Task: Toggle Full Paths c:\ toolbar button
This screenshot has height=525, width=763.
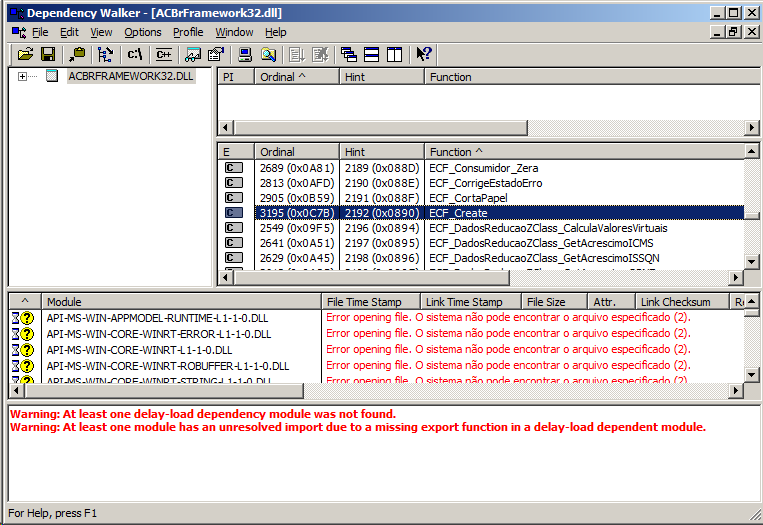Action: tap(135, 54)
